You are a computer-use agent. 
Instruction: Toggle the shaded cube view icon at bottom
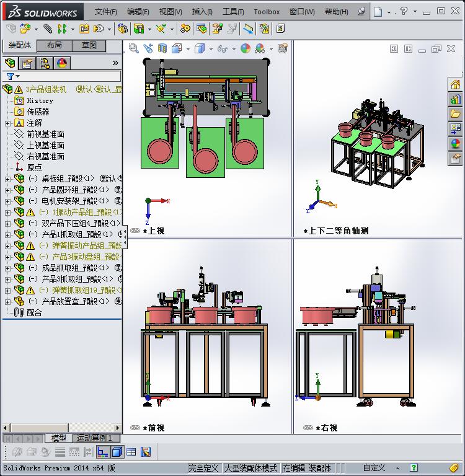tap(117, 452)
